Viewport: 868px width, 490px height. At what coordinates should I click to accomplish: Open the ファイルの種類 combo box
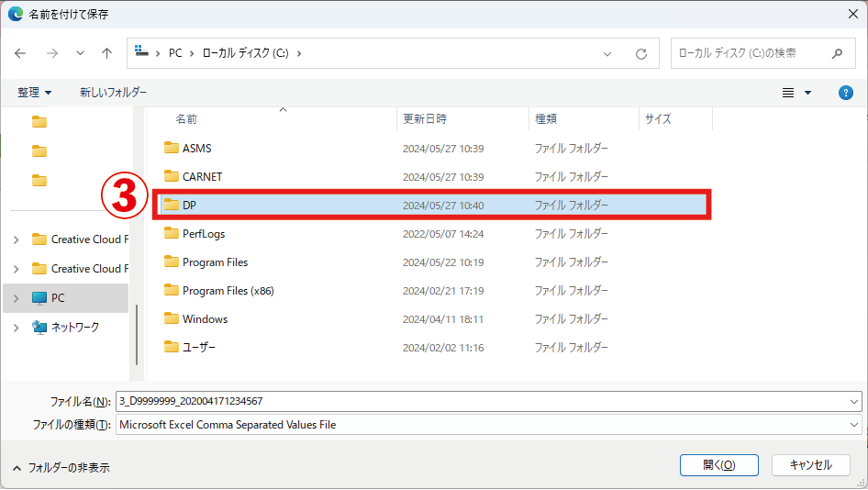click(x=489, y=425)
